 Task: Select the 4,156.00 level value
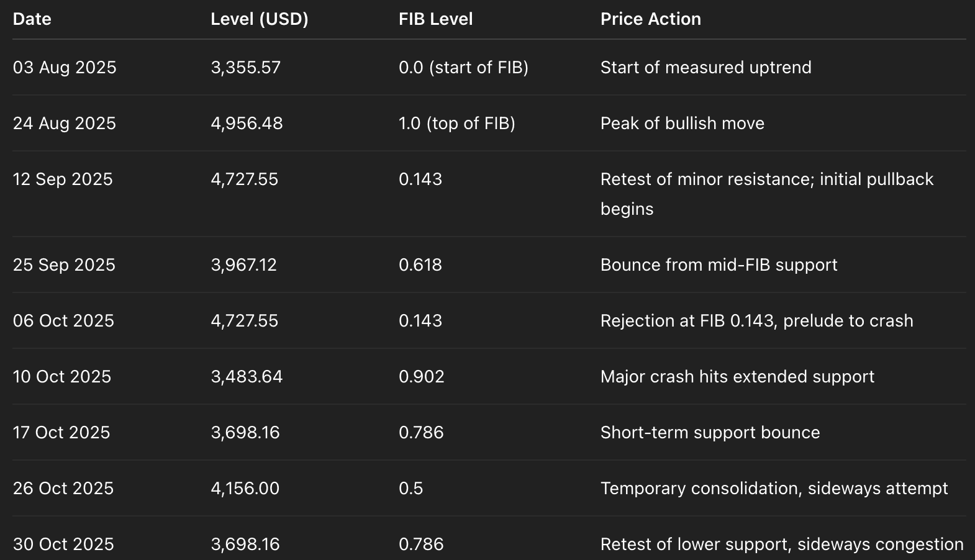pyautogui.click(x=245, y=489)
